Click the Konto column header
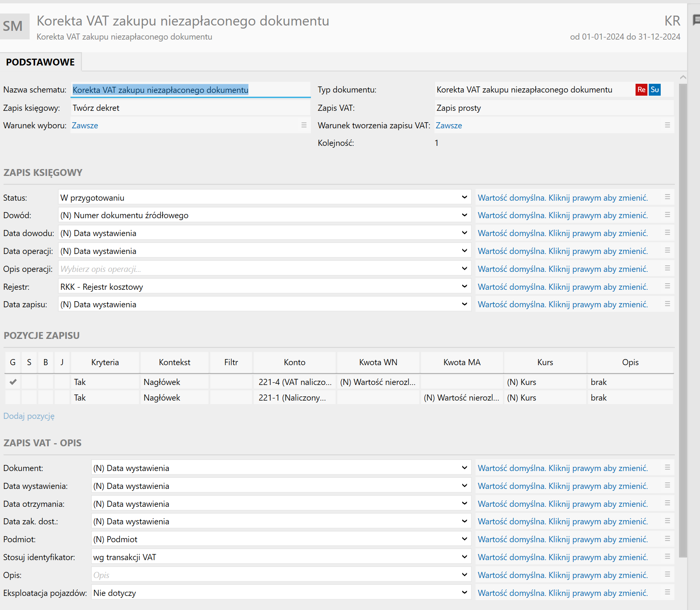 point(295,362)
